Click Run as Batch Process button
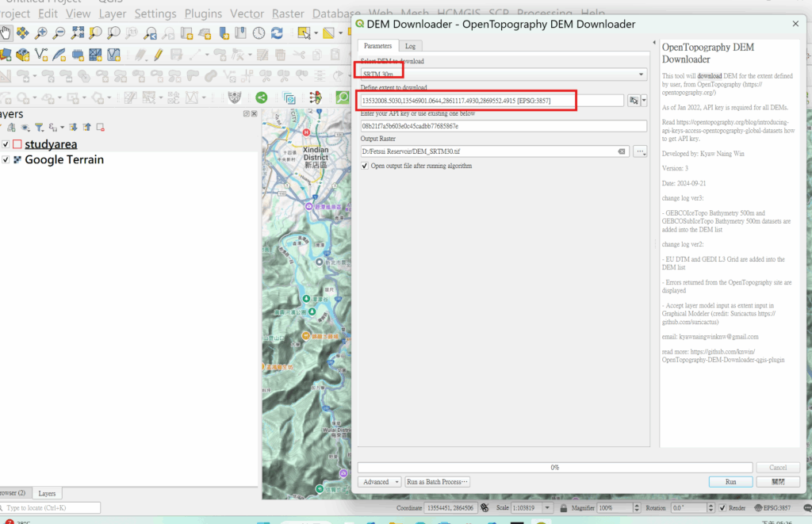 click(437, 482)
